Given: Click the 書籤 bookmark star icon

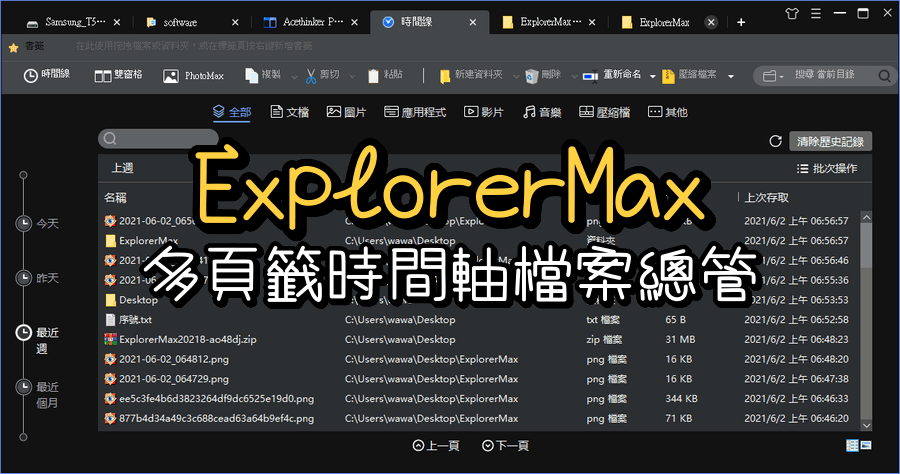Looking at the screenshot, I should click(x=14, y=48).
